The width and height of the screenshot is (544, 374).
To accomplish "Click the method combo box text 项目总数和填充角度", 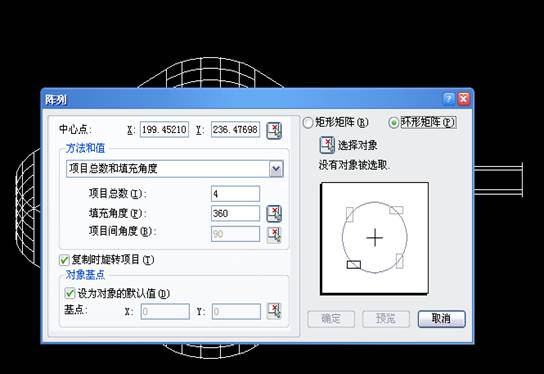I will [x=113, y=169].
